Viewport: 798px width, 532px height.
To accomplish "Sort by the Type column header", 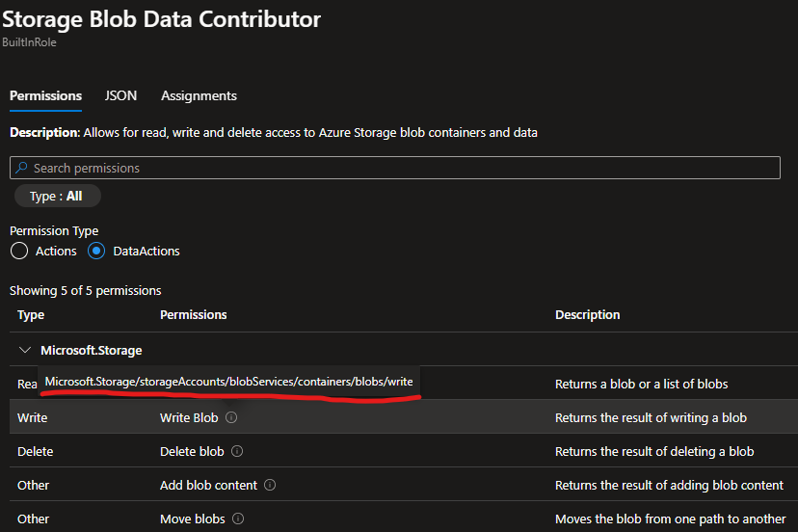I will click(31, 314).
